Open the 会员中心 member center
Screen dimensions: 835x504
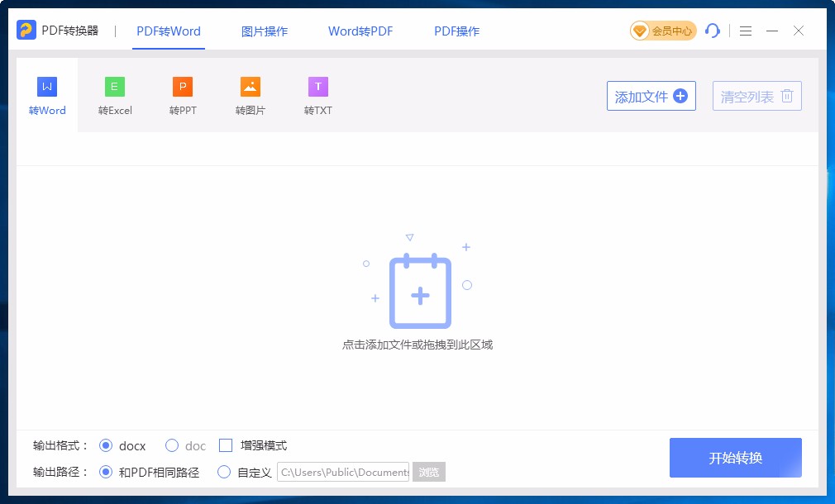[662, 30]
